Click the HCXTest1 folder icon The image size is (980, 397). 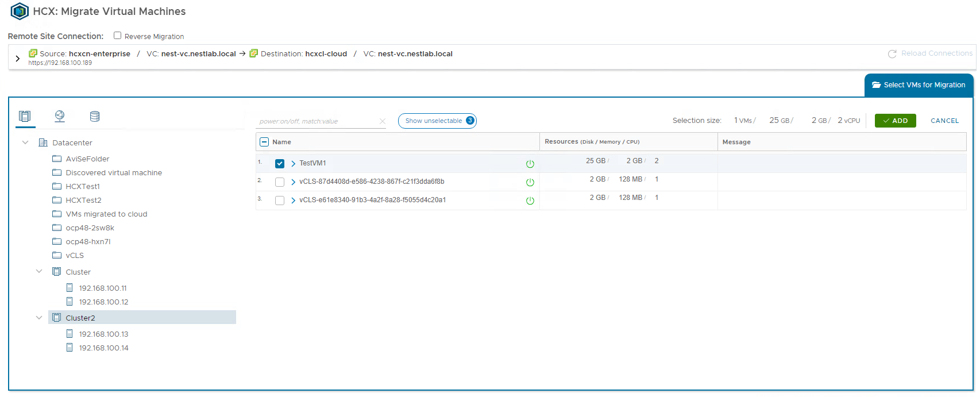point(57,186)
